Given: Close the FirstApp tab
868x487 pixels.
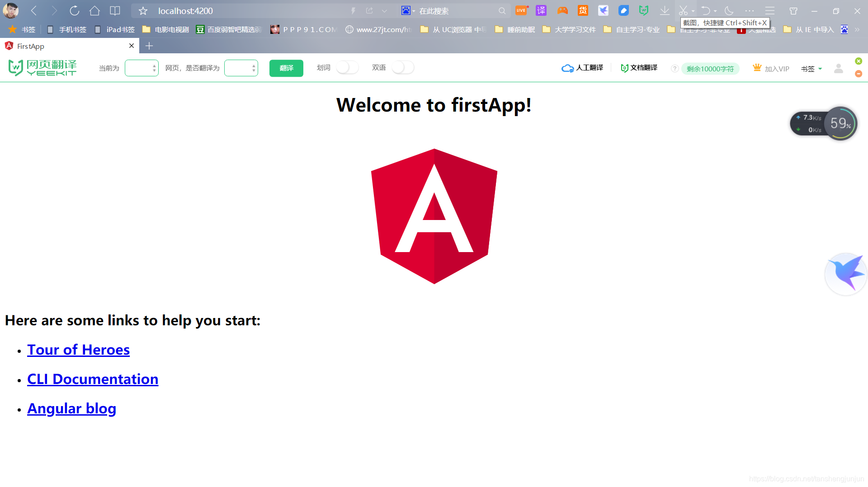Looking at the screenshot, I should click(x=132, y=46).
